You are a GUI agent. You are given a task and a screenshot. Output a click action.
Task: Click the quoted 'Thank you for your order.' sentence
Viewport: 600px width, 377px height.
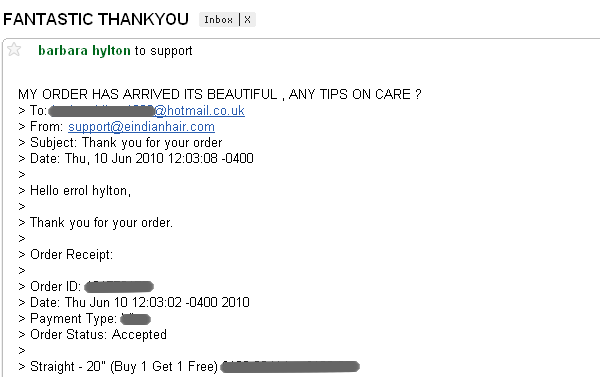point(101,223)
